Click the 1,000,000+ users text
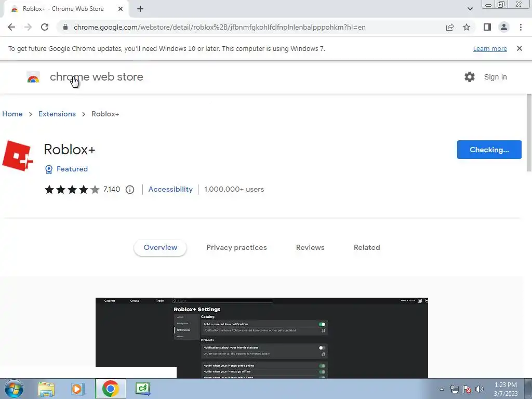 coord(234,189)
